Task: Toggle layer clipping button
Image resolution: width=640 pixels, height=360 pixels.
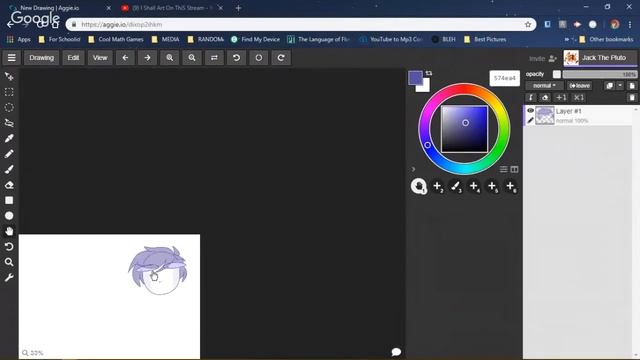Action: (531, 97)
